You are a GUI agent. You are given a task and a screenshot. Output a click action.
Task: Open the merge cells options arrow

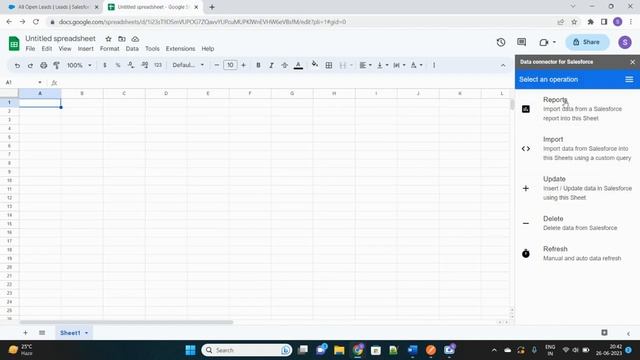click(x=351, y=65)
